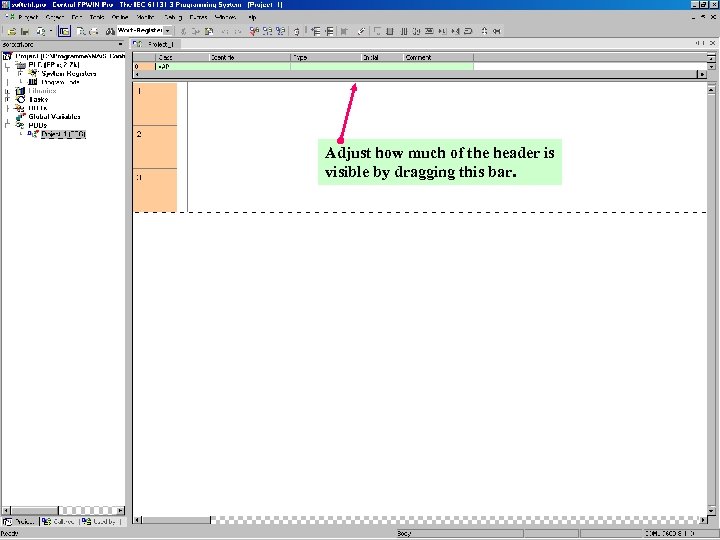The width and height of the screenshot is (720, 540).
Task: Click the Global Variables icon
Action: point(21,117)
